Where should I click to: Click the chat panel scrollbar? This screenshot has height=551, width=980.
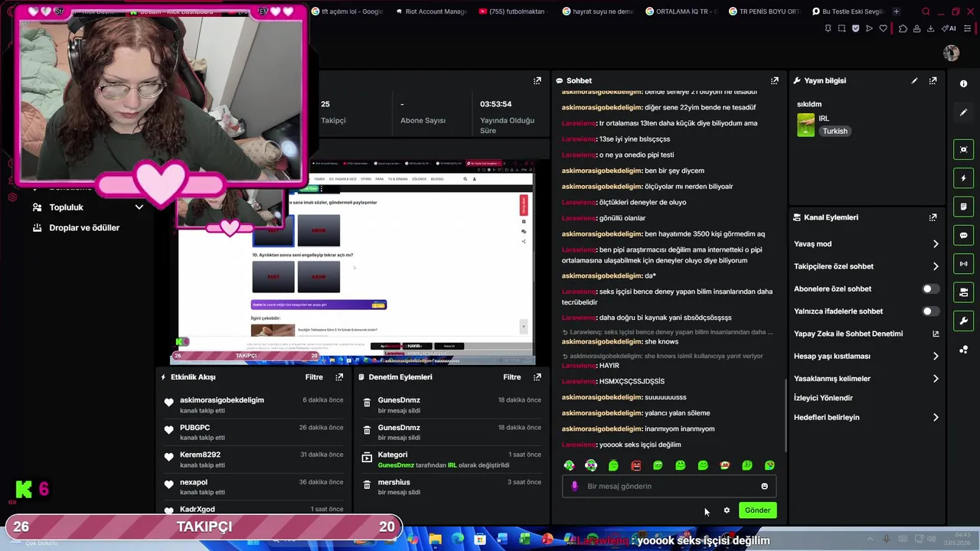tap(786, 417)
